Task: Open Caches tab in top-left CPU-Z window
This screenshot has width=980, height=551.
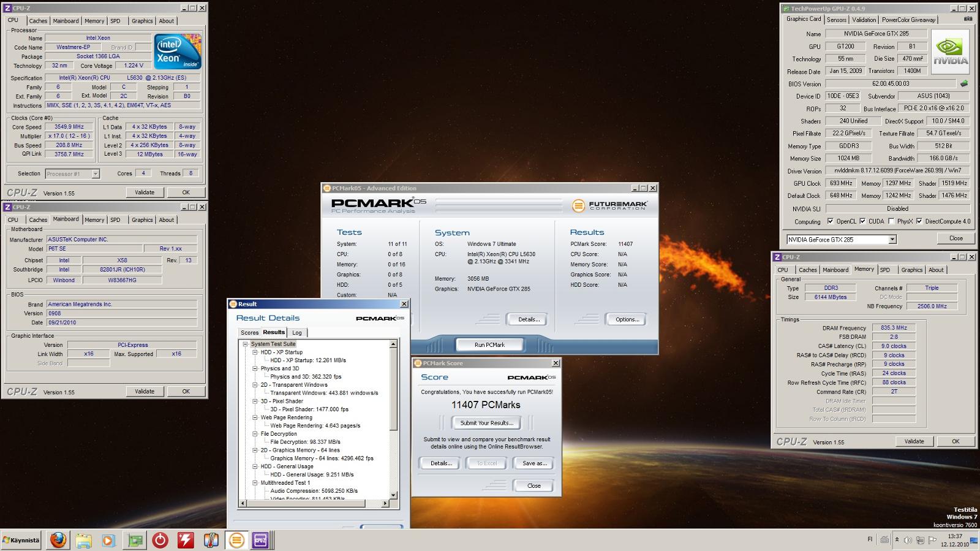Action: click(38, 21)
